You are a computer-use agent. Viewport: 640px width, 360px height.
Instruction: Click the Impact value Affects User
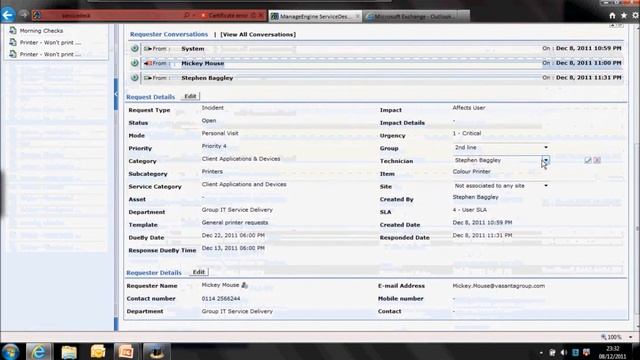469,108
